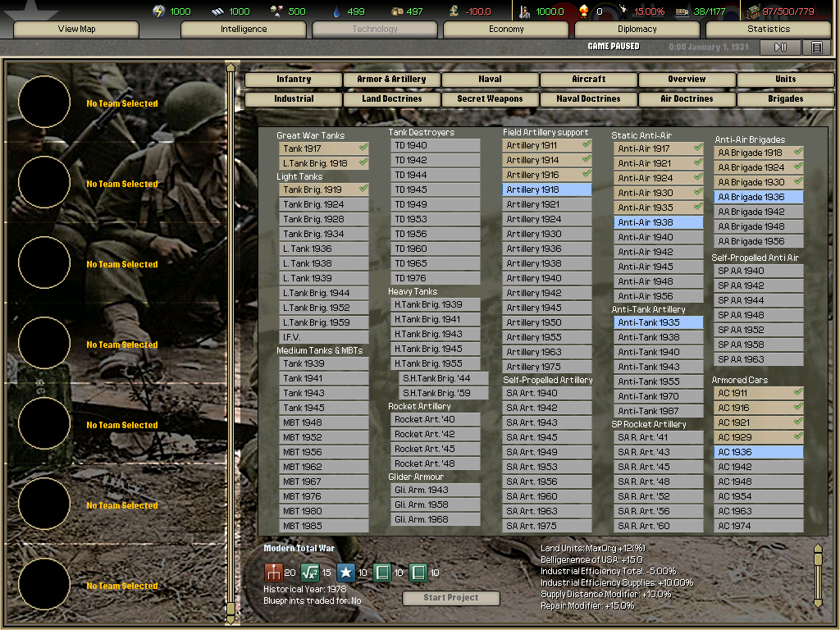Toggle the checkmark beside Anti-Air 1917
The width and height of the screenshot is (840, 630).
(x=698, y=148)
